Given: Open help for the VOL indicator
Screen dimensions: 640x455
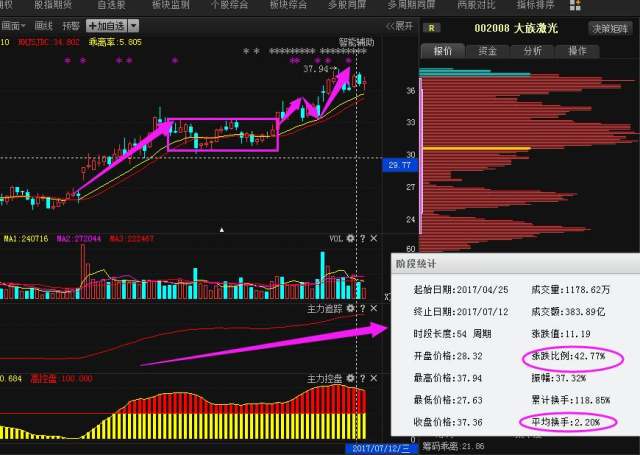Looking at the screenshot, I should pyautogui.click(x=363, y=238).
